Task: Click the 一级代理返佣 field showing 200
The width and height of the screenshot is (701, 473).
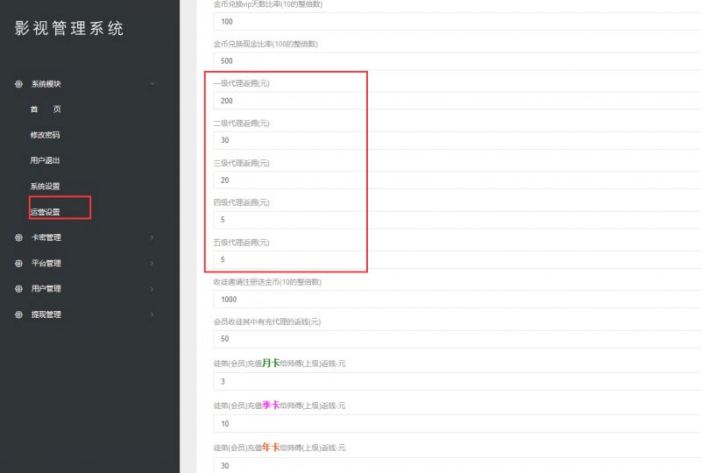Action: point(457,101)
